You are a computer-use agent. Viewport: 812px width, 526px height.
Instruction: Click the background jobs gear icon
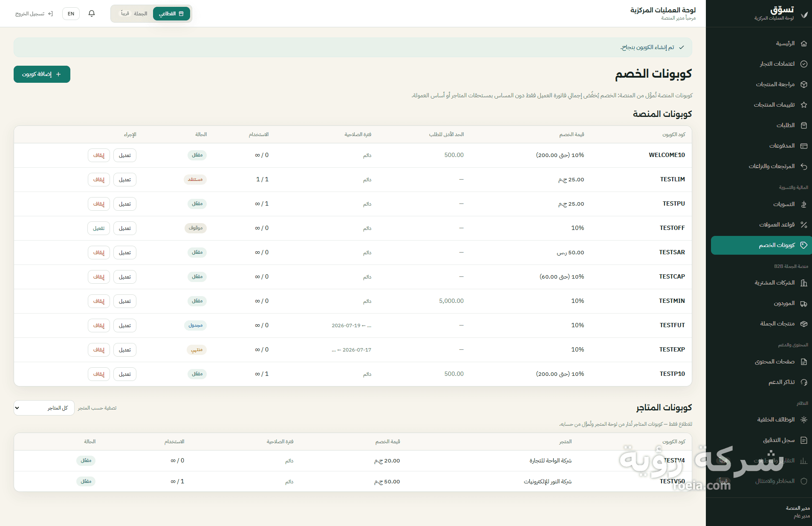[x=803, y=420]
